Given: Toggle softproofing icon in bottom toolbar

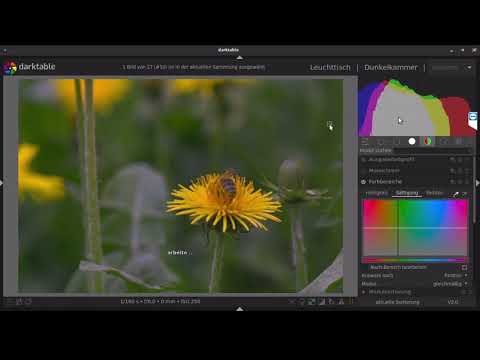Looking at the screenshot, I should coord(331,302).
